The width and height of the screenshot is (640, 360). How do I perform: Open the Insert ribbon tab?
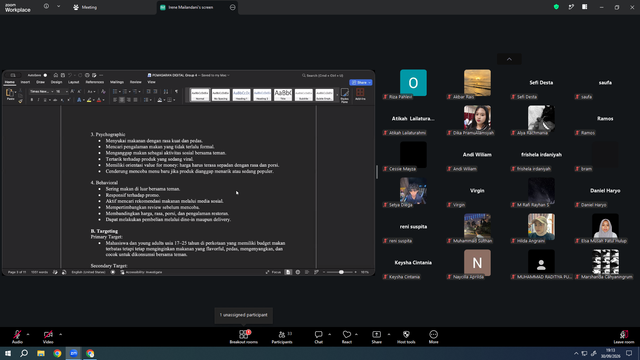tap(25, 82)
